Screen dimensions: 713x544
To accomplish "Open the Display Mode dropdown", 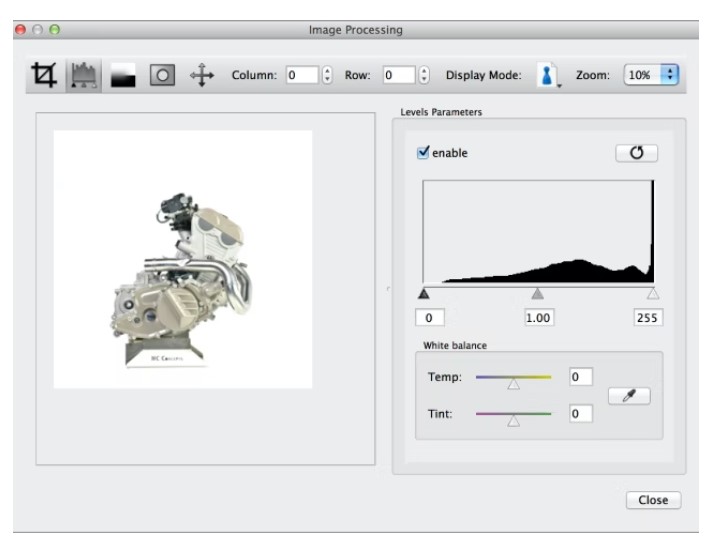I will point(548,76).
